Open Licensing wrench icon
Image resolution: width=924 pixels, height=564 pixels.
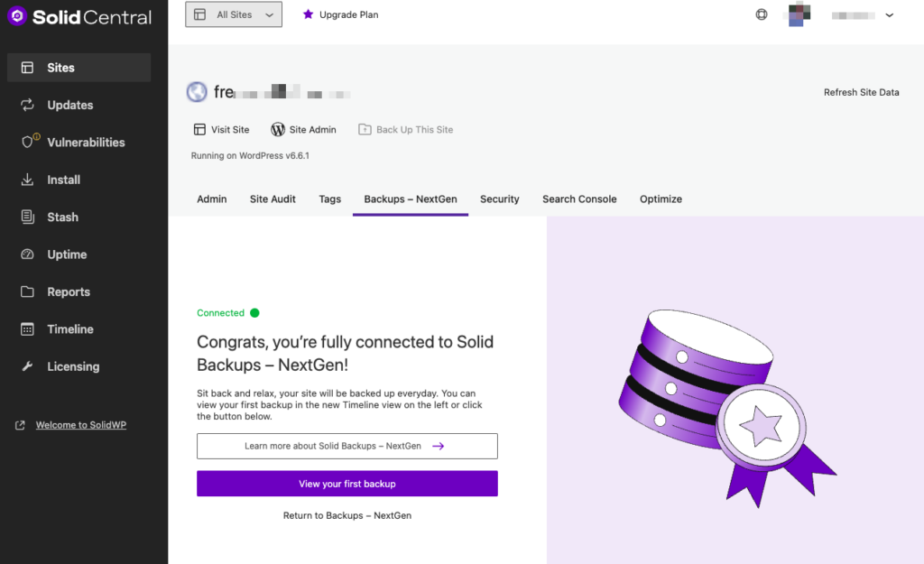click(28, 366)
